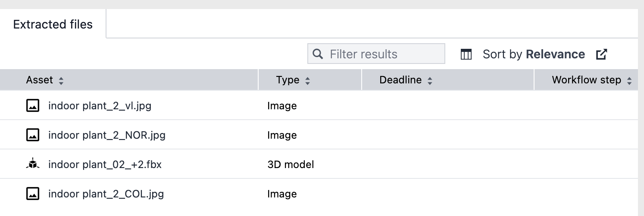
Task: Open indoor plant_2_vl.jpg file
Action: pyautogui.click(x=100, y=105)
